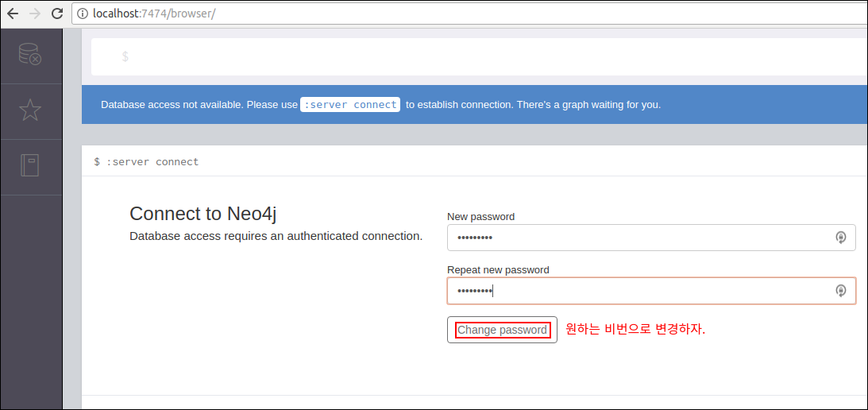Click the red Korean annotation text

(635, 330)
